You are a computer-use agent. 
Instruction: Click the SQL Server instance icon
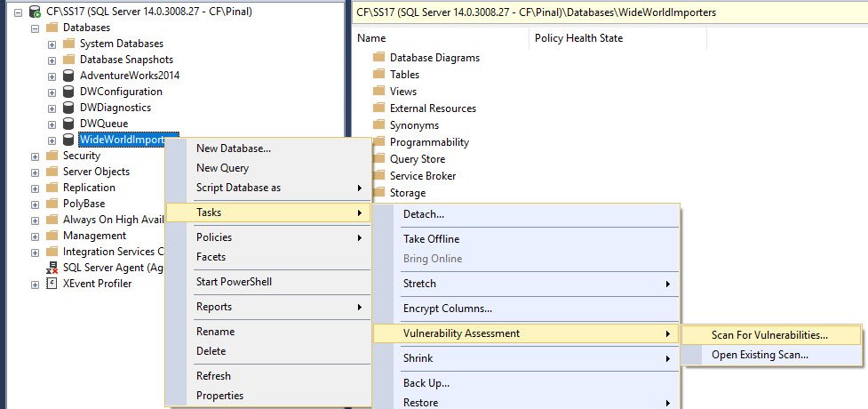tap(35, 11)
